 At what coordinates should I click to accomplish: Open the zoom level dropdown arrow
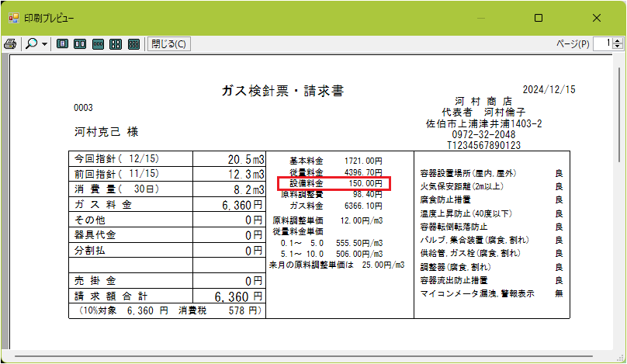coord(45,44)
